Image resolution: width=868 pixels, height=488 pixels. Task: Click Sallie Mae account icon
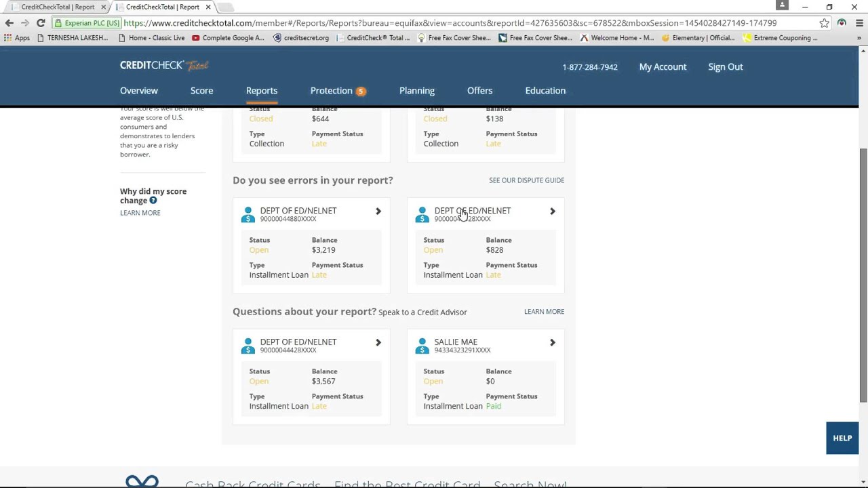point(422,346)
